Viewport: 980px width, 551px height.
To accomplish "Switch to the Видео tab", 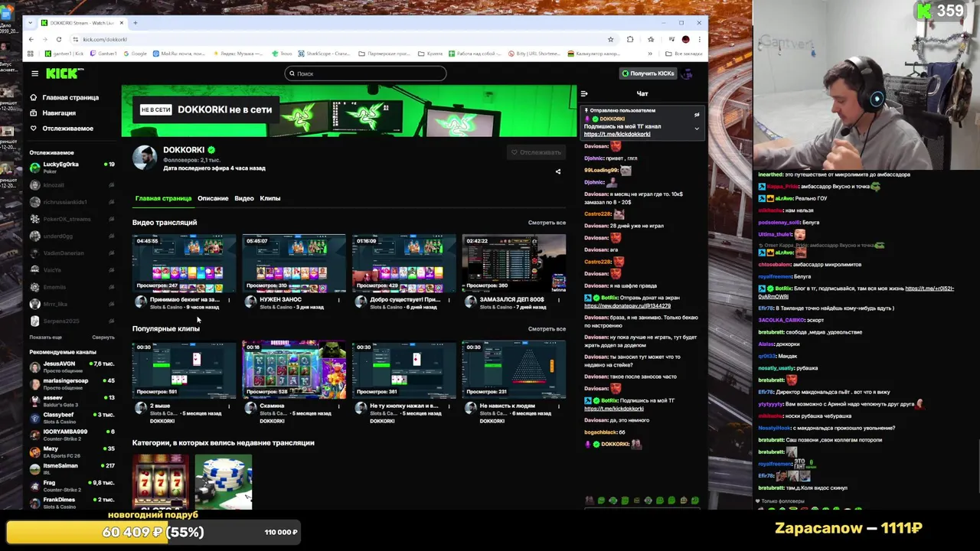I will (x=244, y=198).
